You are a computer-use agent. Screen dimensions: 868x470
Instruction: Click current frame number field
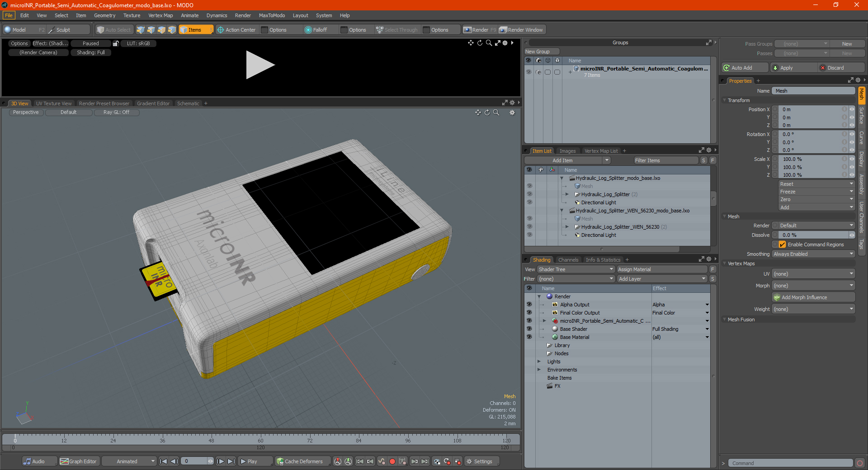point(194,461)
